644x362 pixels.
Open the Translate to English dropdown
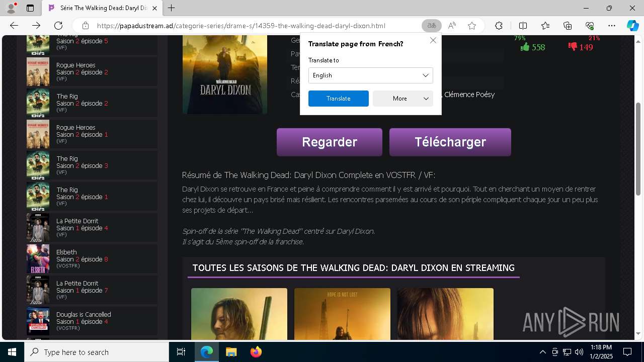click(x=370, y=75)
